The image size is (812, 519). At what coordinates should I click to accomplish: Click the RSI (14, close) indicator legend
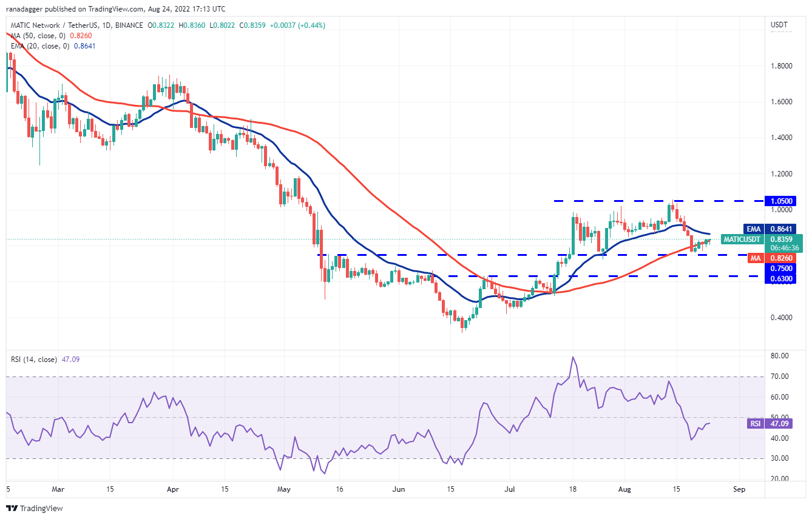(35, 360)
